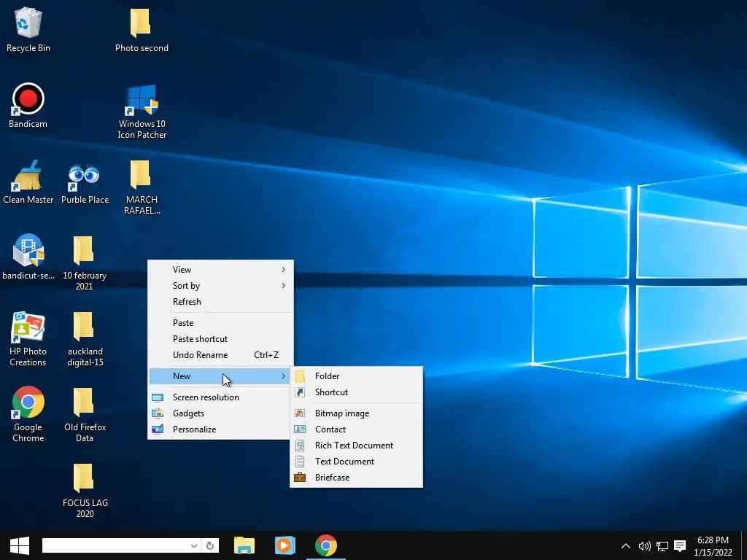Create a new Rich Text Document
Viewport: 747px width, 560px height.
(356, 446)
